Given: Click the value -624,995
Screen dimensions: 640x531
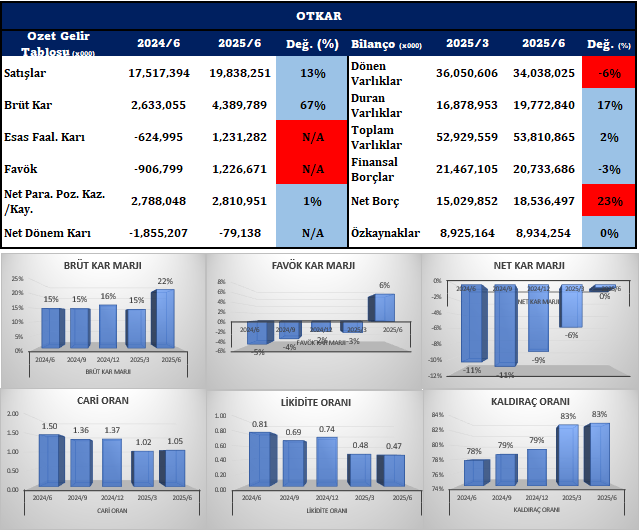Looking at the screenshot, I should pyautogui.click(x=158, y=137).
